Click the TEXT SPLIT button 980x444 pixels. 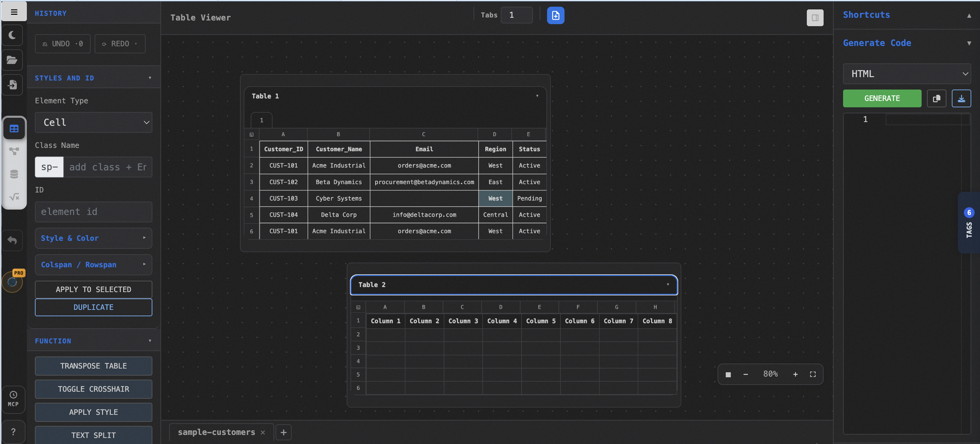tap(94, 435)
